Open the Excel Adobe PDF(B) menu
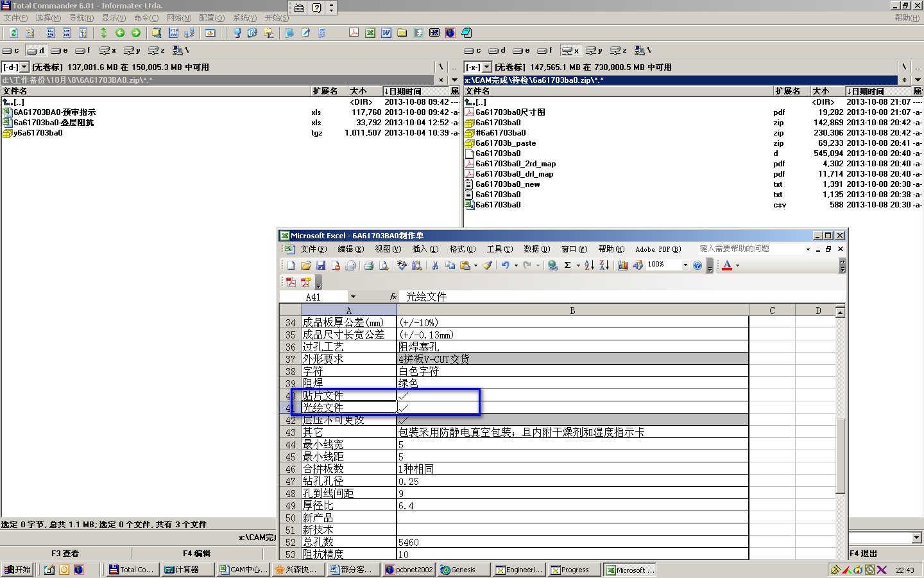The width and height of the screenshot is (924, 578). (x=658, y=249)
